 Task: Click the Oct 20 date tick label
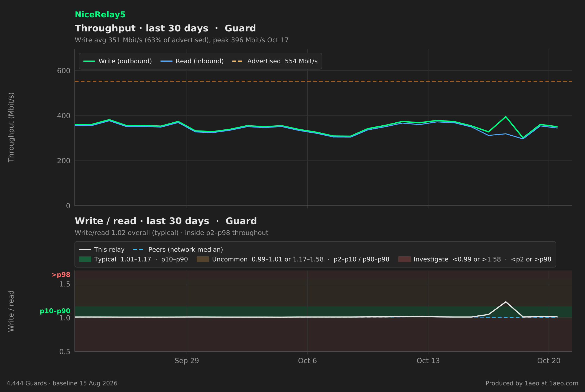[549, 361]
